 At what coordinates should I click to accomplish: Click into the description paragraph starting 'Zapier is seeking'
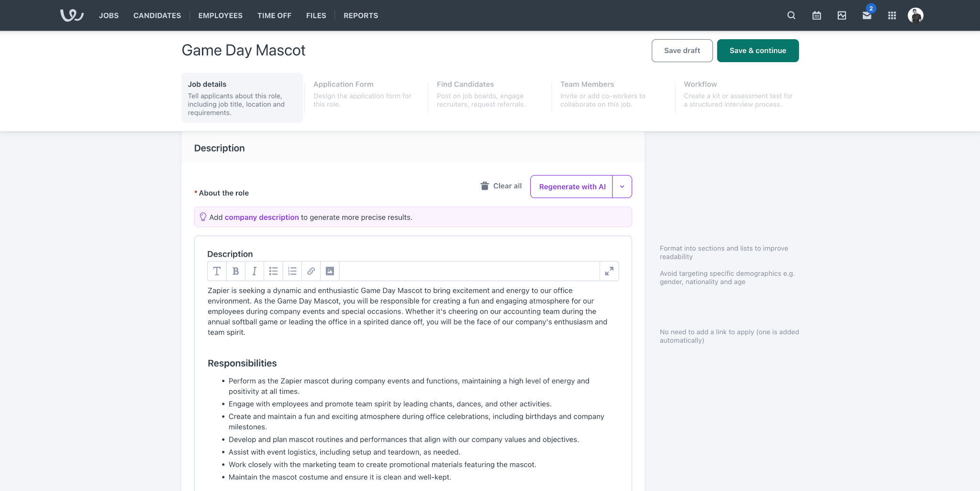(408, 311)
